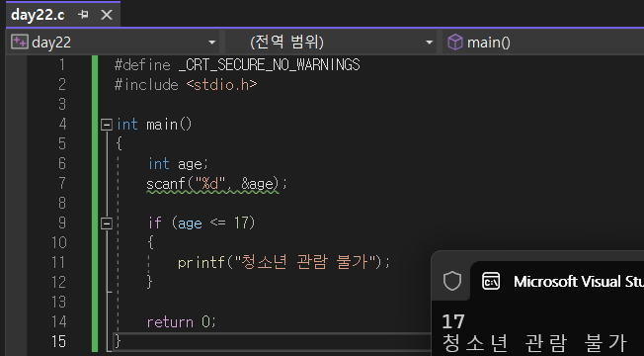Select the Microsoft Visual Studio console tab

pyautogui.click(x=557, y=282)
